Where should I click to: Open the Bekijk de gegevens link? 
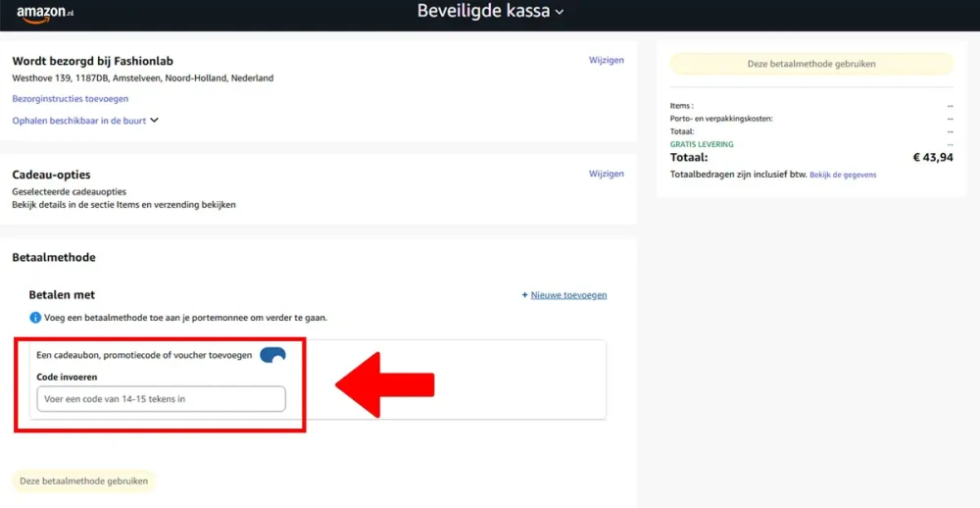pyautogui.click(x=843, y=175)
